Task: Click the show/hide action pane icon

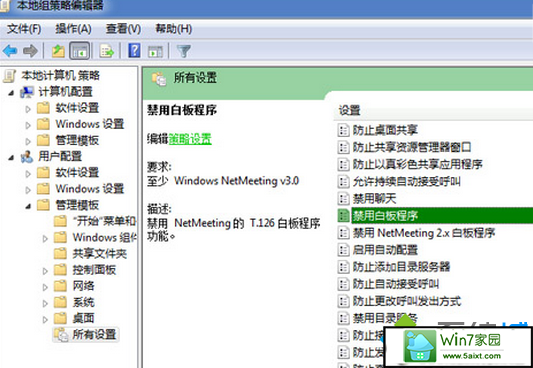Action: tap(155, 51)
